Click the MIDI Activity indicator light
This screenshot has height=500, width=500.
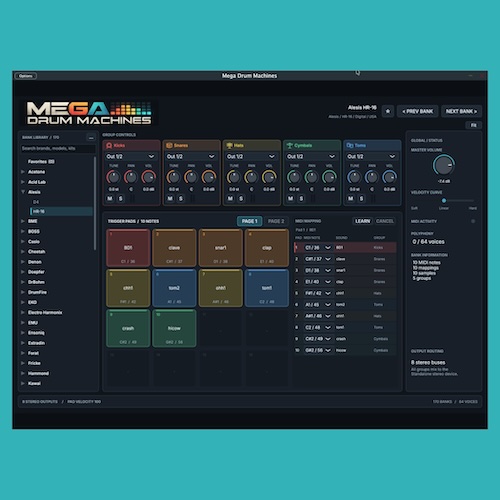473,221
